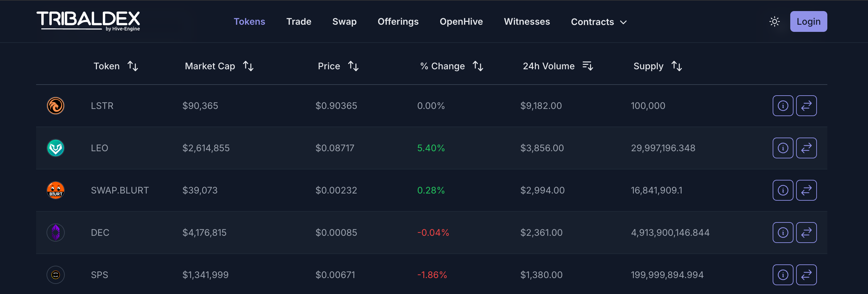Open the Witnesses menu item
The image size is (868, 294).
[x=527, y=21]
